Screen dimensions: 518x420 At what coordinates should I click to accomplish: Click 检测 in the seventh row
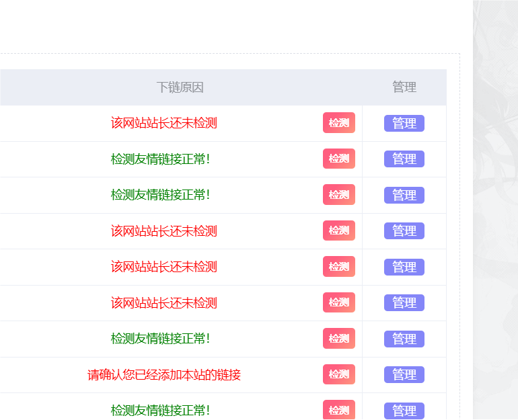click(x=339, y=339)
